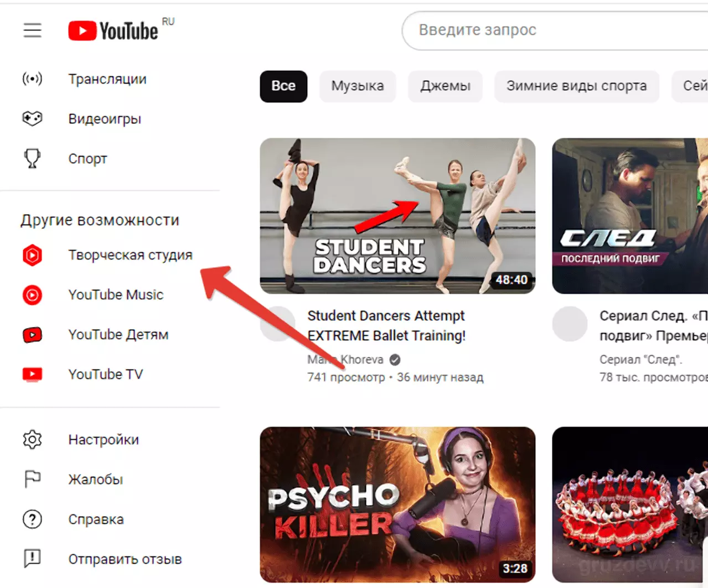The width and height of the screenshot is (708, 588).
Task: Select the Музыка filter chip
Action: (x=358, y=86)
